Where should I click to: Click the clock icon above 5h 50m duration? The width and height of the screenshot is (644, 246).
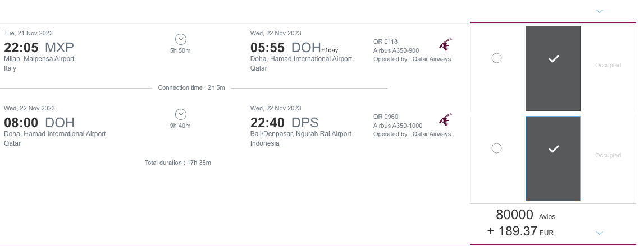tap(181, 39)
